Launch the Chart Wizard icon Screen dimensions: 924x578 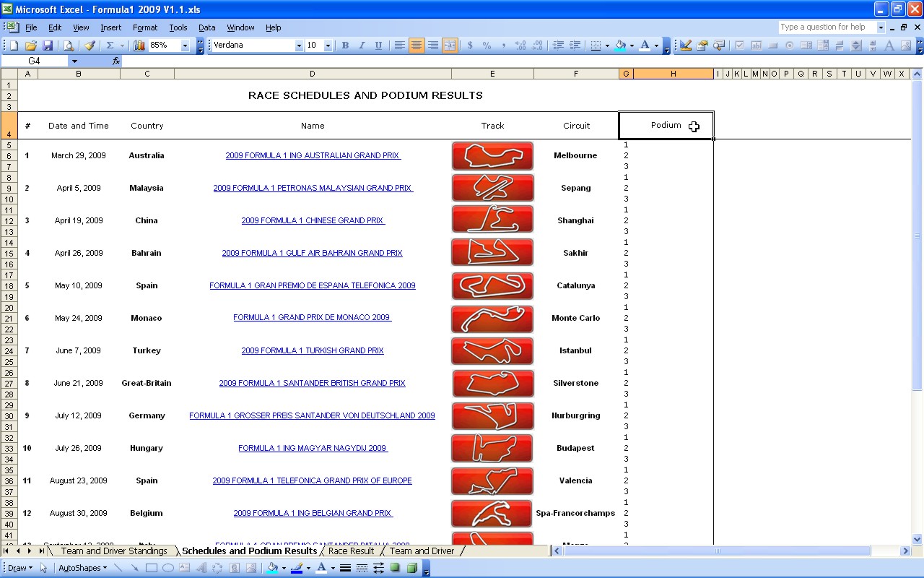(139, 45)
